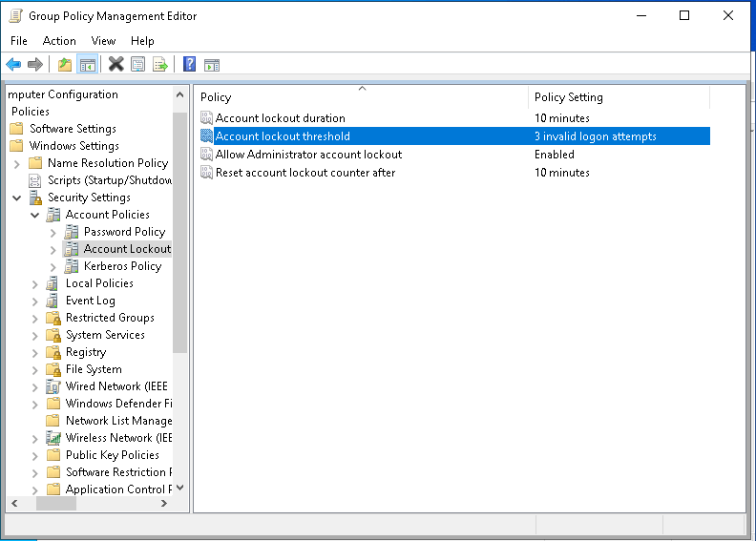The width and height of the screenshot is (756, 541).
Task: Sort by the Policy column header
Action: [361, 97]
